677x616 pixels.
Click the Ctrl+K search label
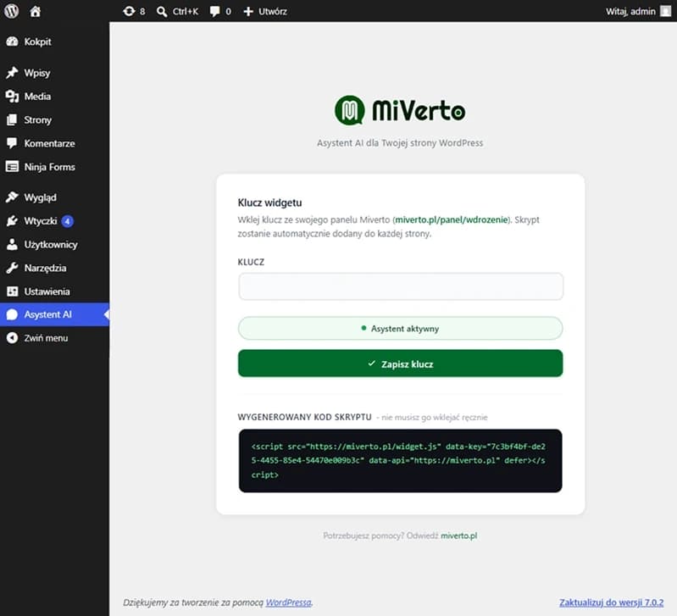186,12
